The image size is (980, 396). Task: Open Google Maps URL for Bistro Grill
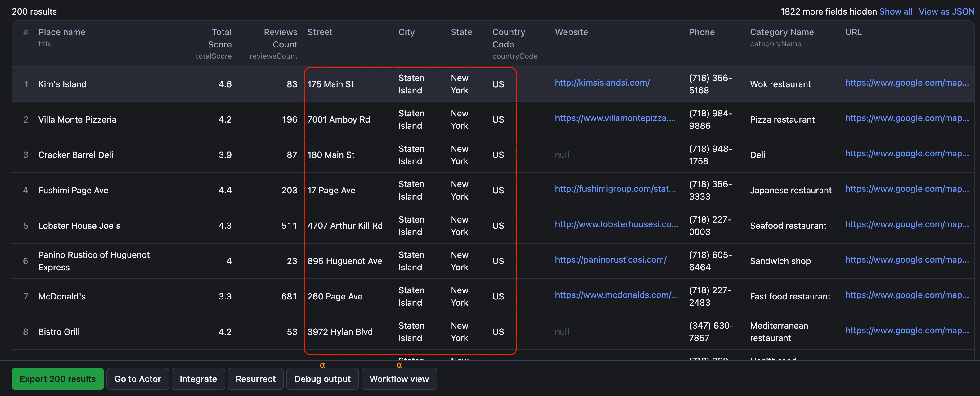[907, 330]
